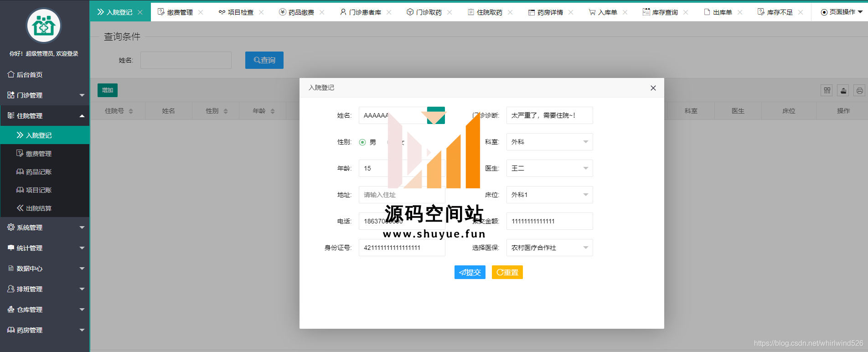Open the 医生 dropdown
Image resolution: width=868 pixels, height=352 pixels.
click(x=550, y=168)
